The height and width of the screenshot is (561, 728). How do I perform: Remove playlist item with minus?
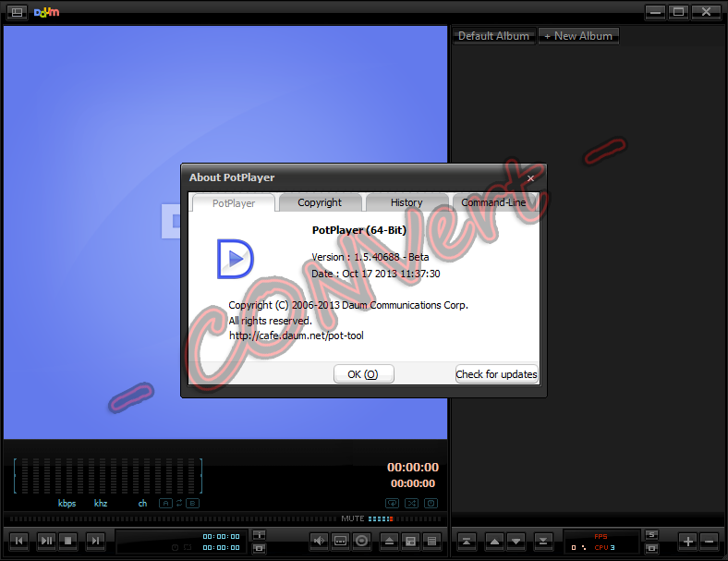710,541
